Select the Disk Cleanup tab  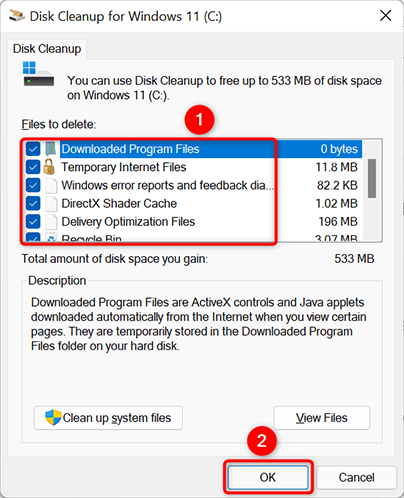point(47,49)
